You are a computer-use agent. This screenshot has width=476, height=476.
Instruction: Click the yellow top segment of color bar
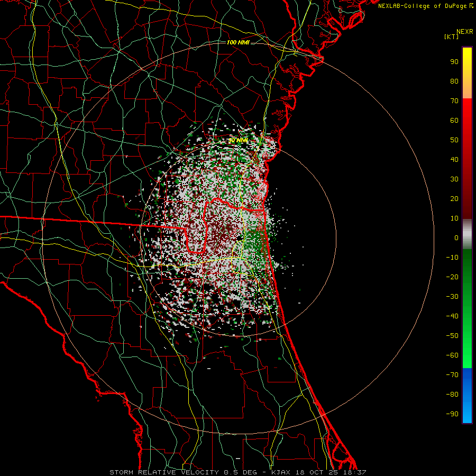467,73
